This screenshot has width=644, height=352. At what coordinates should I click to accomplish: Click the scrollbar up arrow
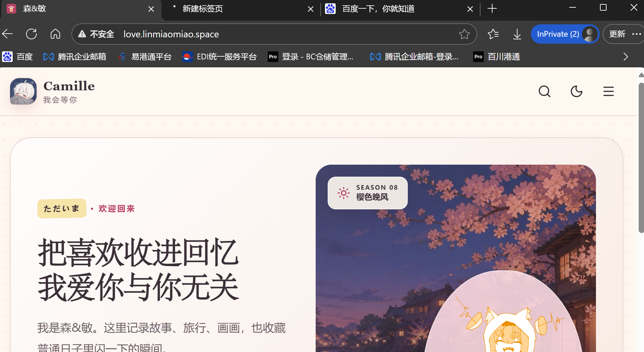[641, 75]
